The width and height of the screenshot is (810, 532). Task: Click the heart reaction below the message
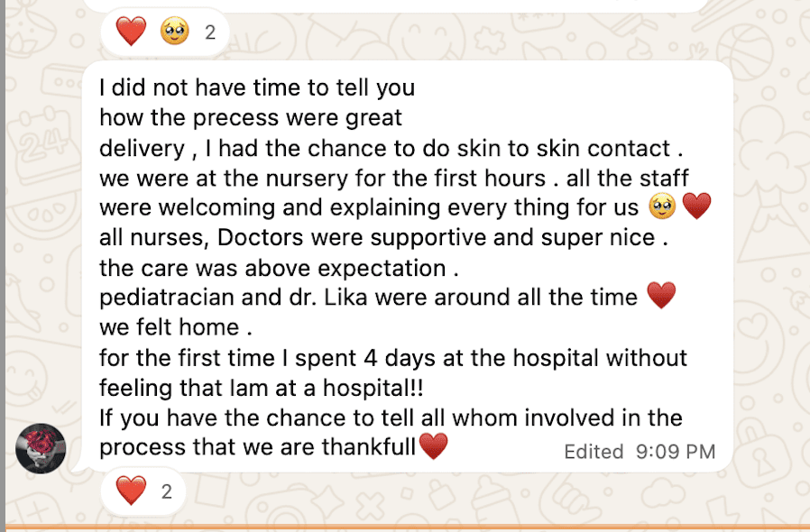click(x=131, y=491)
